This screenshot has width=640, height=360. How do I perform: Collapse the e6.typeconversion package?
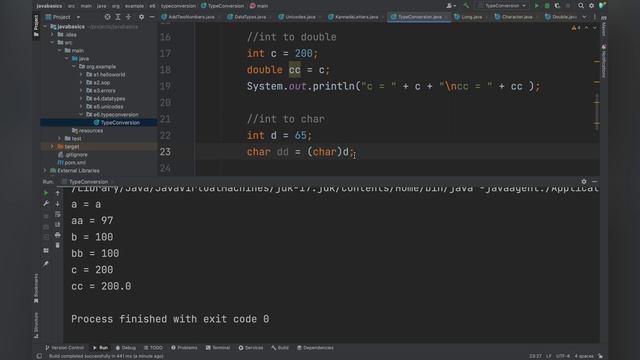click(x=81, y=115)
